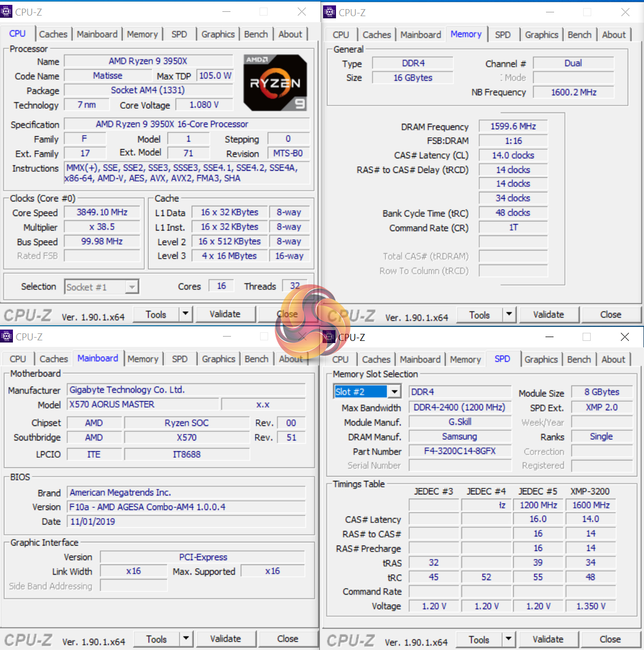This screenshot has width=644, height=650.
Task: Open the Graphics tab in the Mainboard window
Action: point(219,359)
